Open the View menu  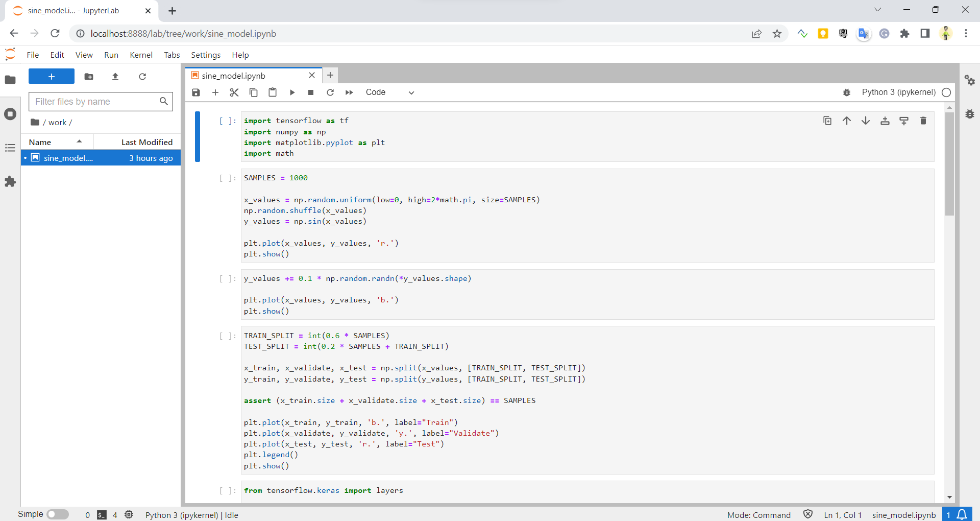[x=84, y=55]
